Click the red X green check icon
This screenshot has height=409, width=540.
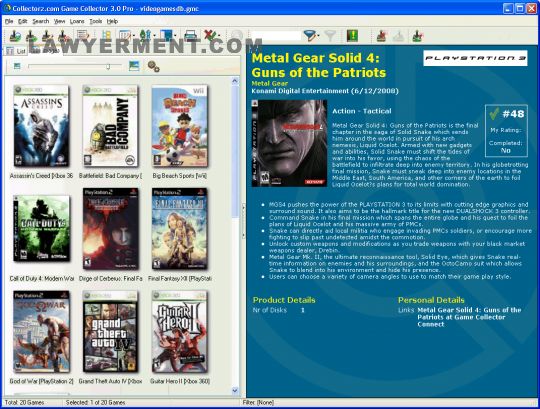(x=210, y=35)
